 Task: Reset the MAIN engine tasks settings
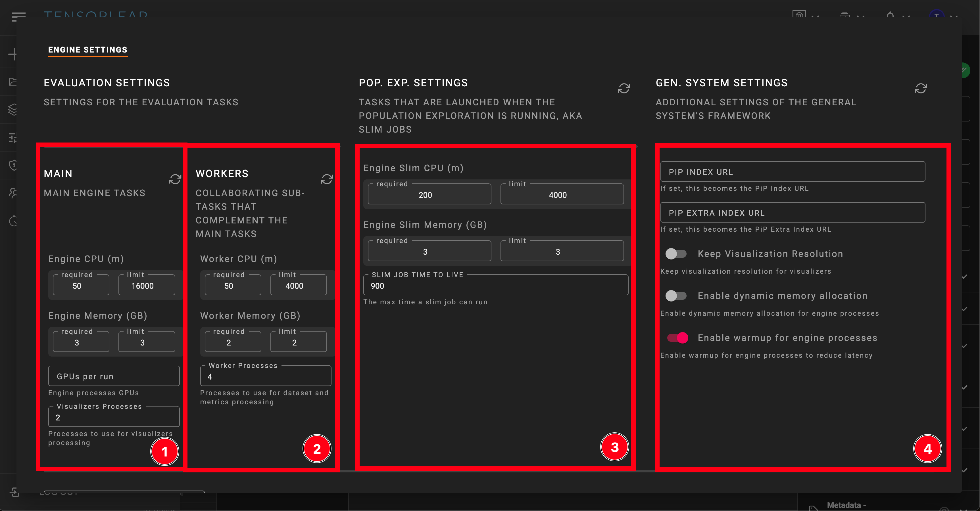[x=175, y=179]
